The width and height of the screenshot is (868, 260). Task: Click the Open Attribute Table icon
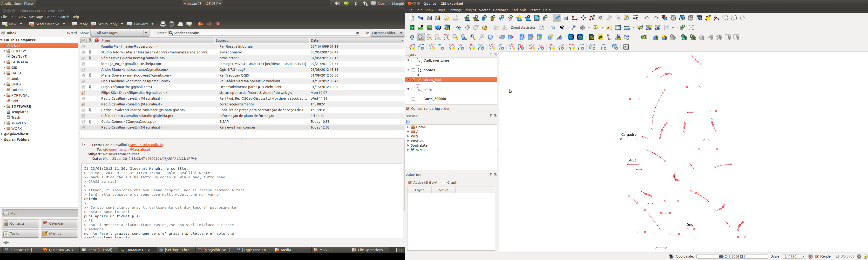618,28
